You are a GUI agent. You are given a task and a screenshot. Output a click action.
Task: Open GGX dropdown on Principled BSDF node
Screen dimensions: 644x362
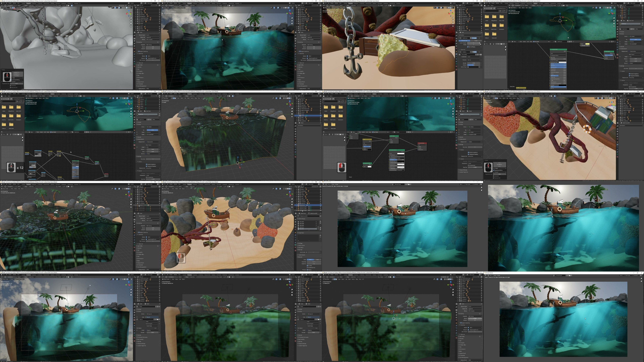coord(558,53)
